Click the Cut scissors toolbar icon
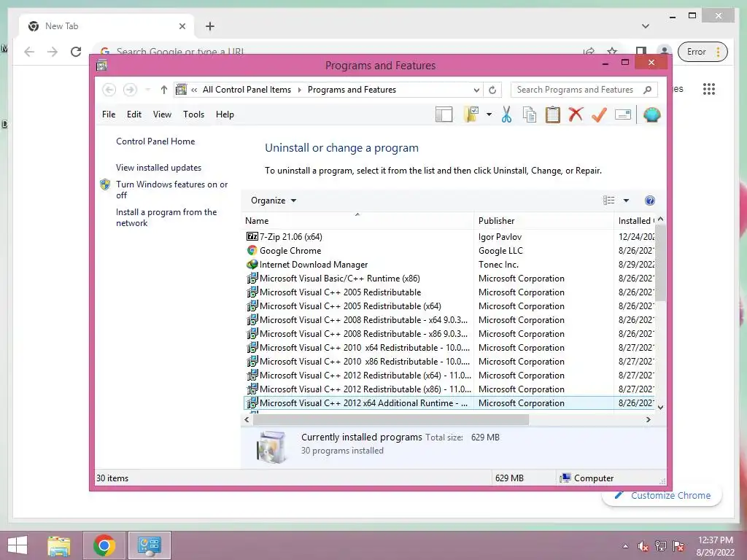Image resolution: width=747 pixels, height=560 pixels. coord(506,114)
